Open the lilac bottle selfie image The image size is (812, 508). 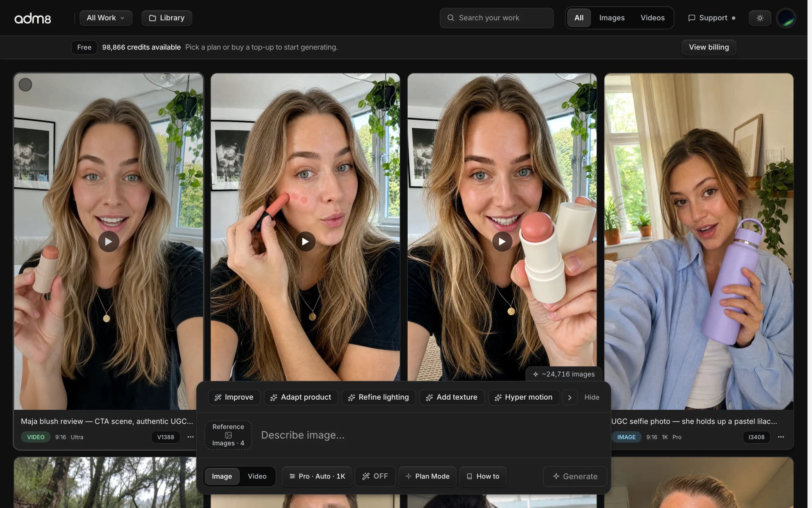pos(699,241)
